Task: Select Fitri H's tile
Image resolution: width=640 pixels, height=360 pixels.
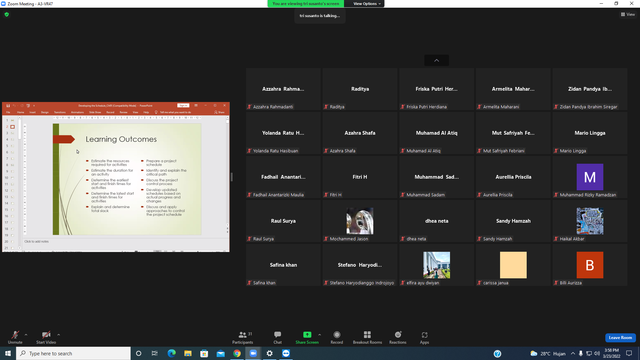Action: pos(360,177)
